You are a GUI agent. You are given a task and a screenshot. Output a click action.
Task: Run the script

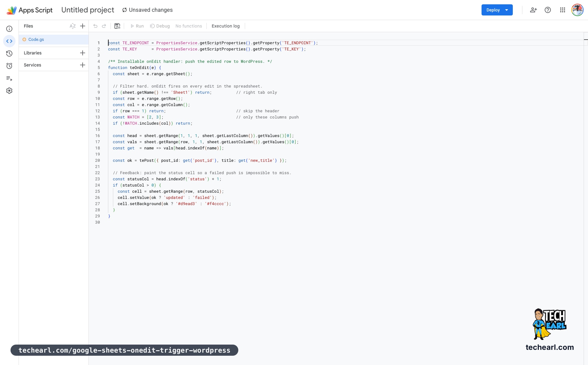coord(137,26)
